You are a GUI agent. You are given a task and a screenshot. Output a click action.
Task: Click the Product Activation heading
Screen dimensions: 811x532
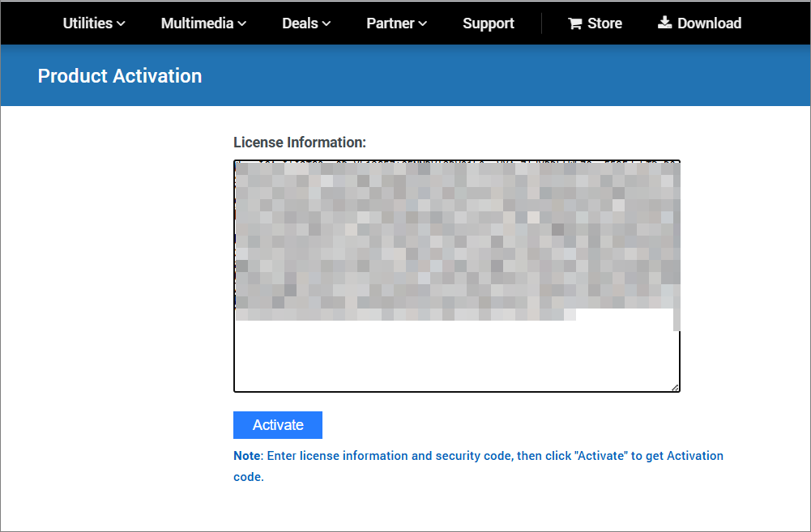tap(119, 75)
